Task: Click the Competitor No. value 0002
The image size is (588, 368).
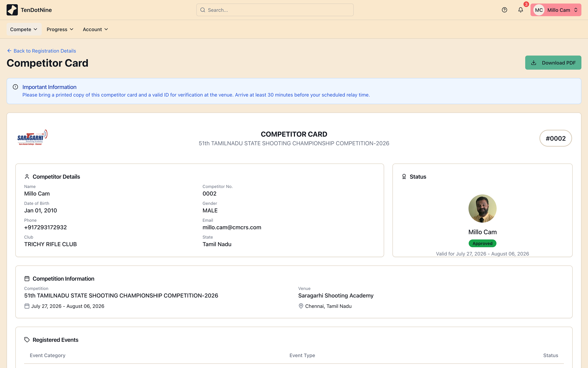Action: 209,194
